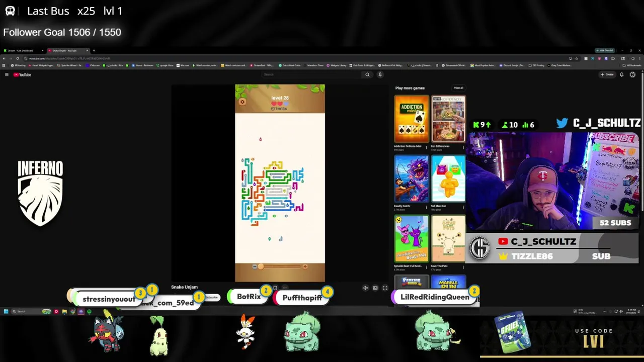Click the Ask Gemini button
Image resolution: width=644 pixels, height=362 pixels.
pos(605,50)
